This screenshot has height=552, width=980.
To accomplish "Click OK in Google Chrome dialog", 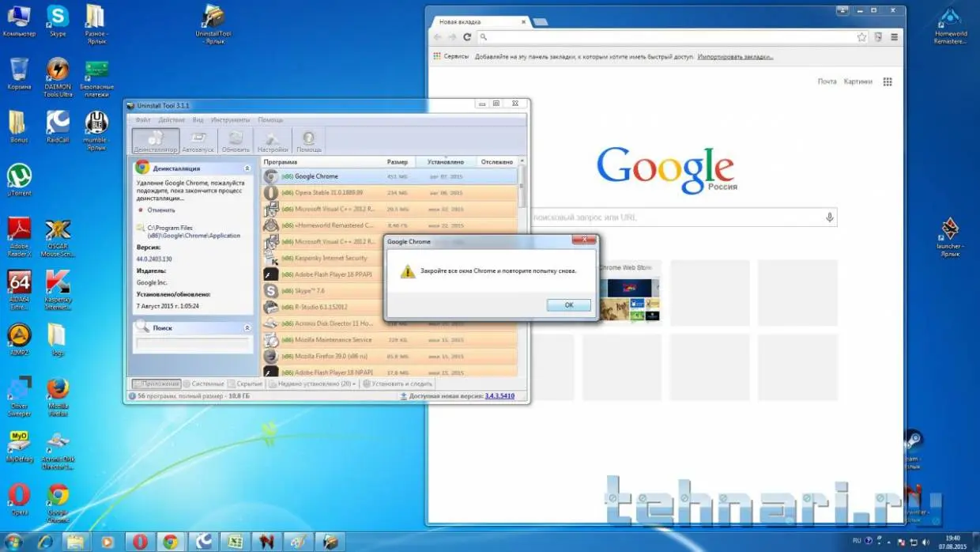I will [x=568, y=305].
